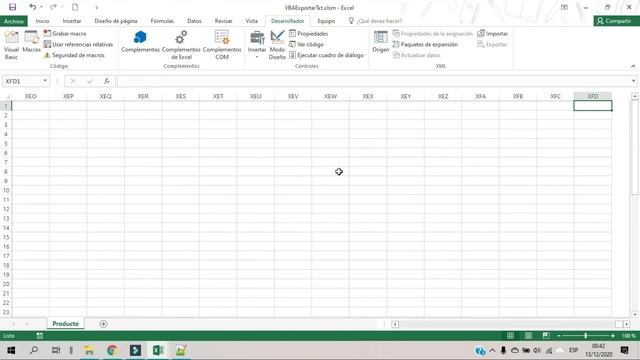The width and height of the screenshot is (640, 360).
Task: Click macro recording icon in status bar
Action: click(40, 336)
